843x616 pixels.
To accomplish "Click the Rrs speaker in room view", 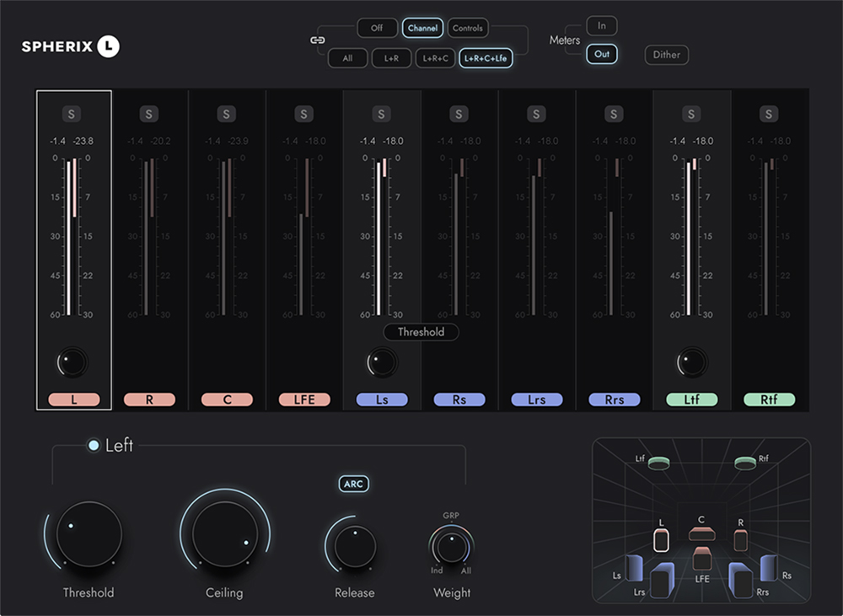I will point(741,581).
